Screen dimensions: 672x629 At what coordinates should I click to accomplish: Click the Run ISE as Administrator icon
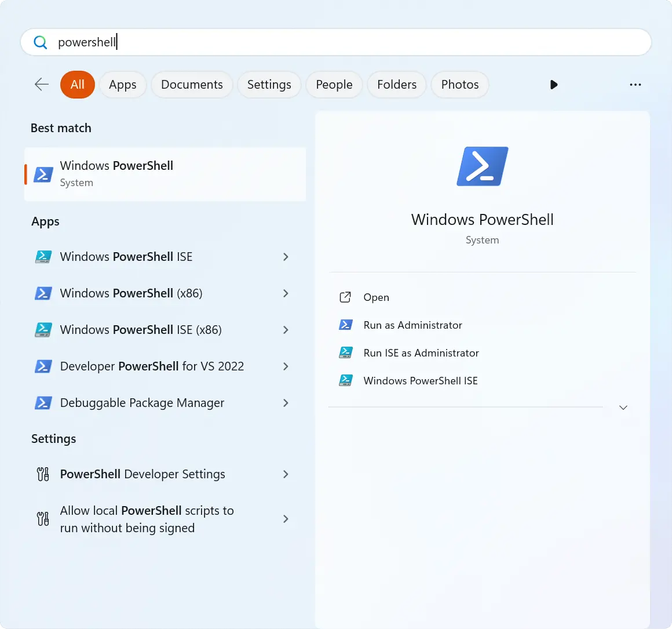[x=346, y=353]
